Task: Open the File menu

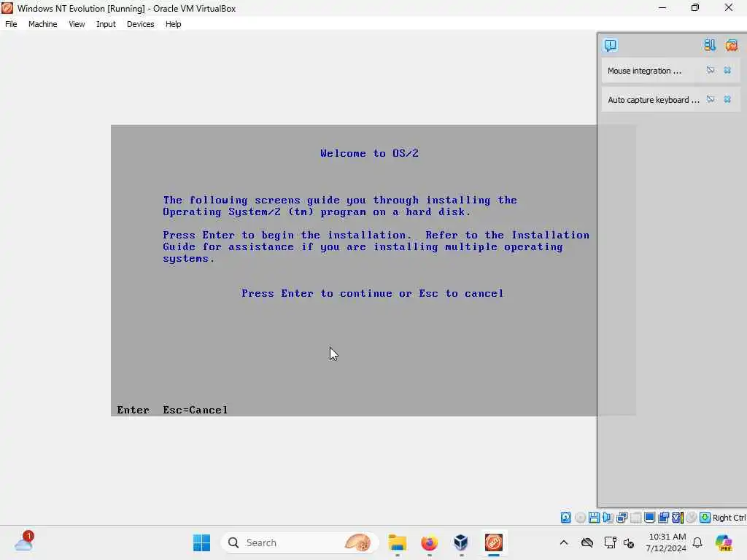Action: (x=11, y=24)
